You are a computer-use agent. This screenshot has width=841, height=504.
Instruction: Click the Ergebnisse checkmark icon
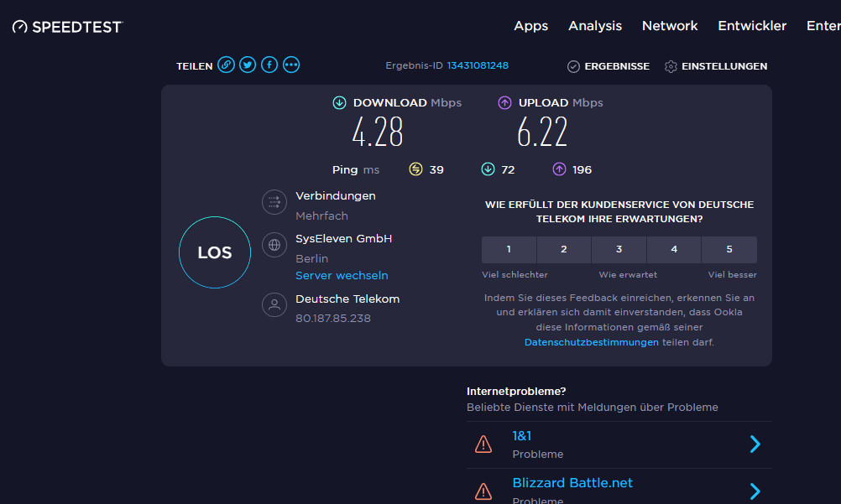[574, 66]
